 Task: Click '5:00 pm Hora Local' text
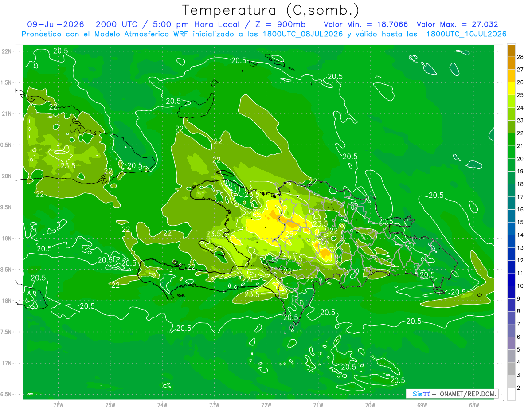click(x=196, y=24)
